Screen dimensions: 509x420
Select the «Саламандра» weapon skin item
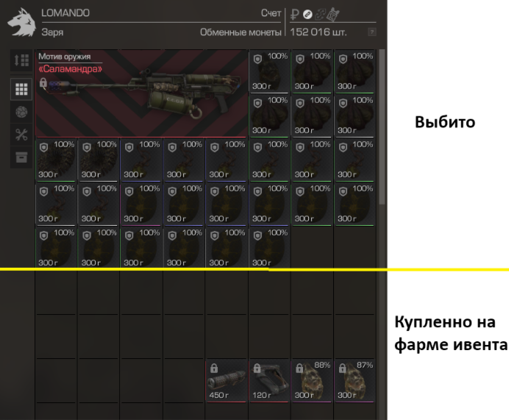tap(141, 93)
